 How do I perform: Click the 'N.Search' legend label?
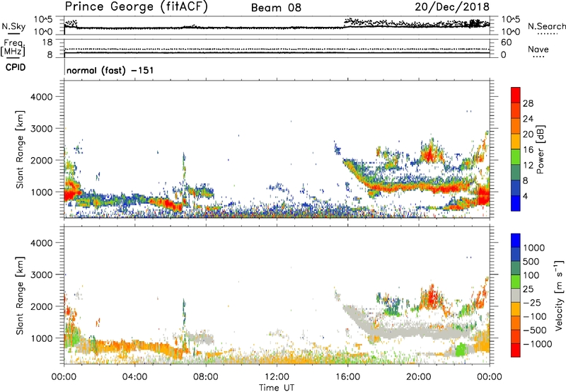(x=546, y=26)
